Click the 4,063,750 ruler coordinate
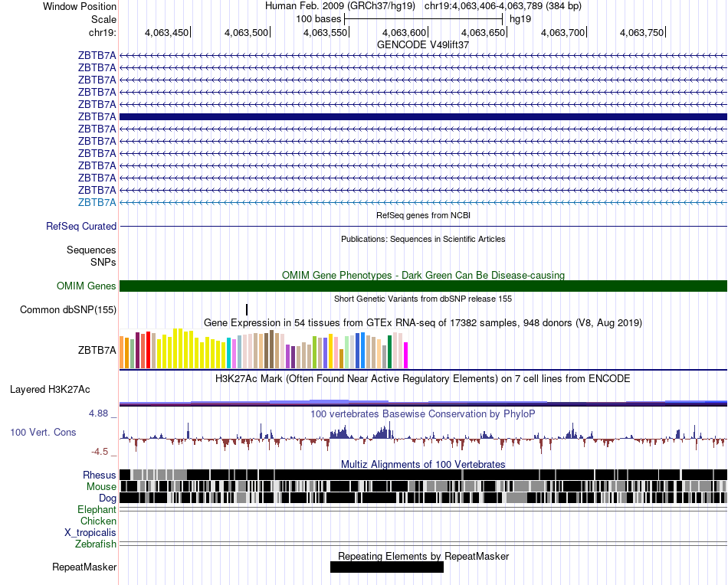Screen dimensions: 728x585 pos(641,33)
